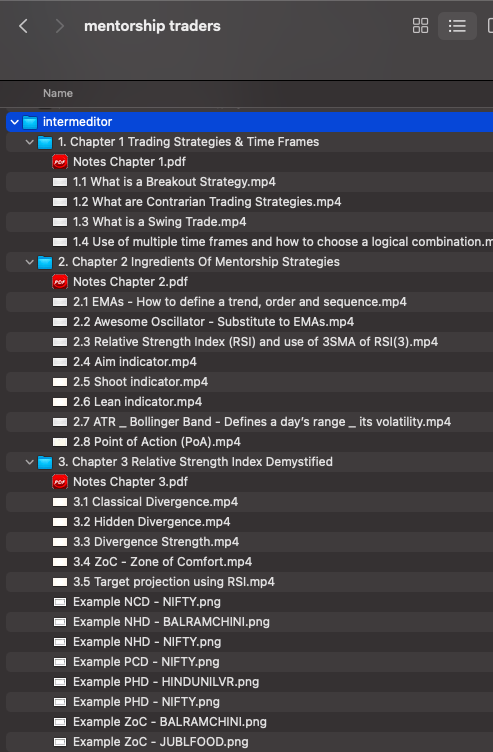The height and width of the screenshot is (752, 493).
Task: Click the PDF icon for Notes Chapter 1.pdf
Action: pyautogui.click(x=60, y=162)
